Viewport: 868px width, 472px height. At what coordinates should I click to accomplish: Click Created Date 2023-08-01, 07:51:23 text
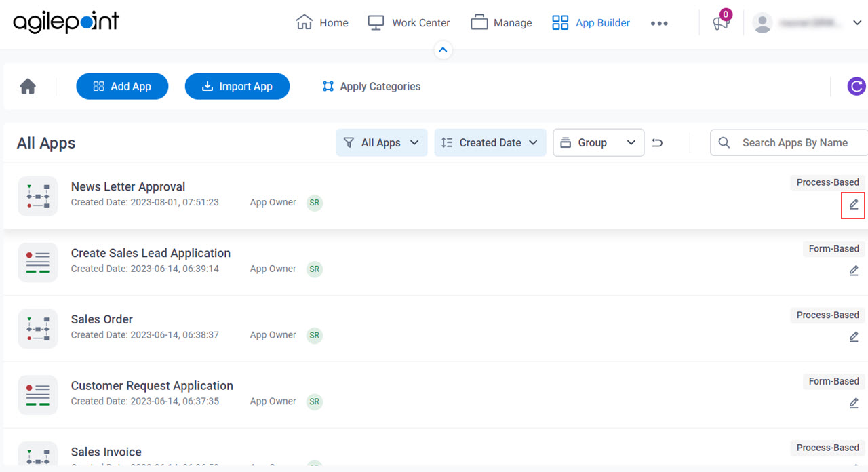(x=145, y=202)
